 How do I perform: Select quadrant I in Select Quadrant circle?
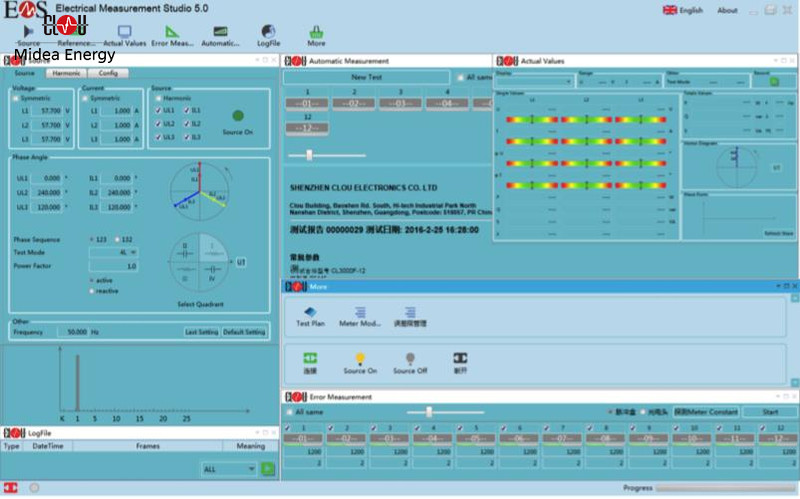pyautogui.click(x=212, y=249)
